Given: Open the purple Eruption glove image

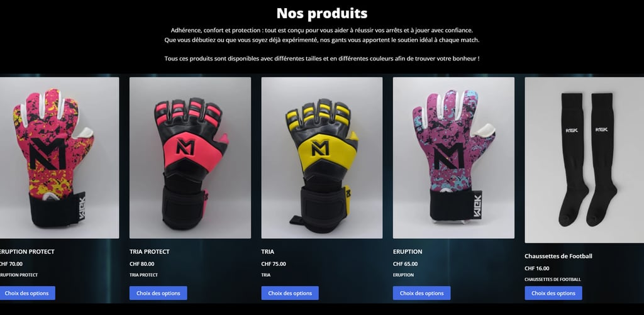Looking at the screenshot, I should (x=453, y=158).
